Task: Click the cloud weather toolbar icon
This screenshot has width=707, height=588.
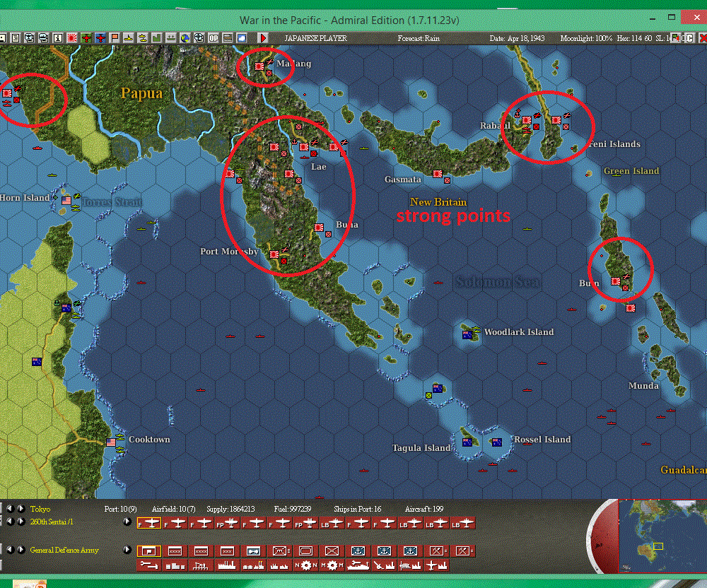Action: [242, 38]
